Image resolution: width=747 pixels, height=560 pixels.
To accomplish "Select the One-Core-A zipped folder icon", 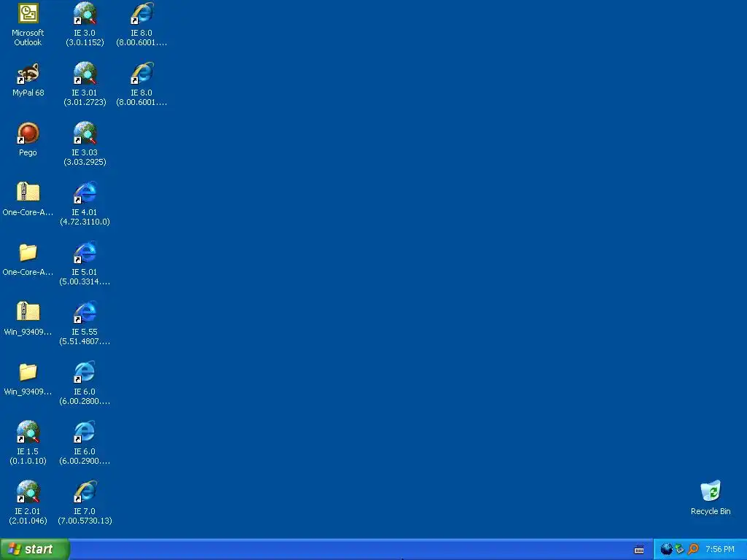I will coord(28,193).
